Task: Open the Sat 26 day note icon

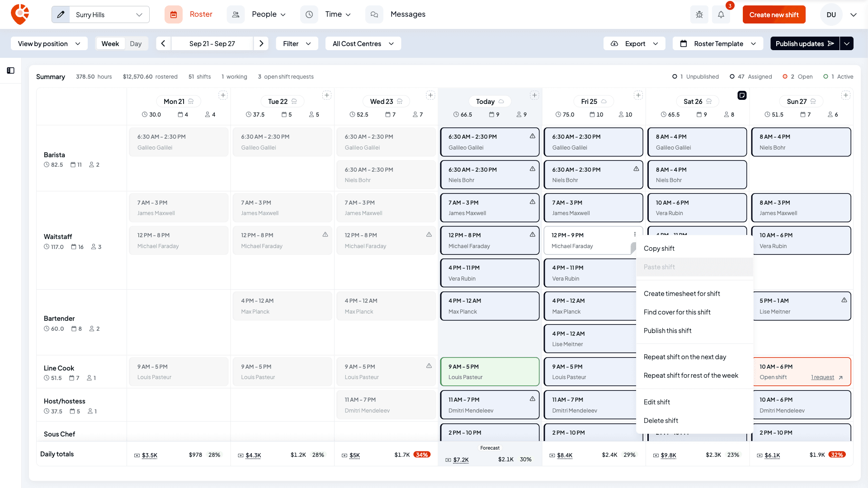Action: pos(742,95)
